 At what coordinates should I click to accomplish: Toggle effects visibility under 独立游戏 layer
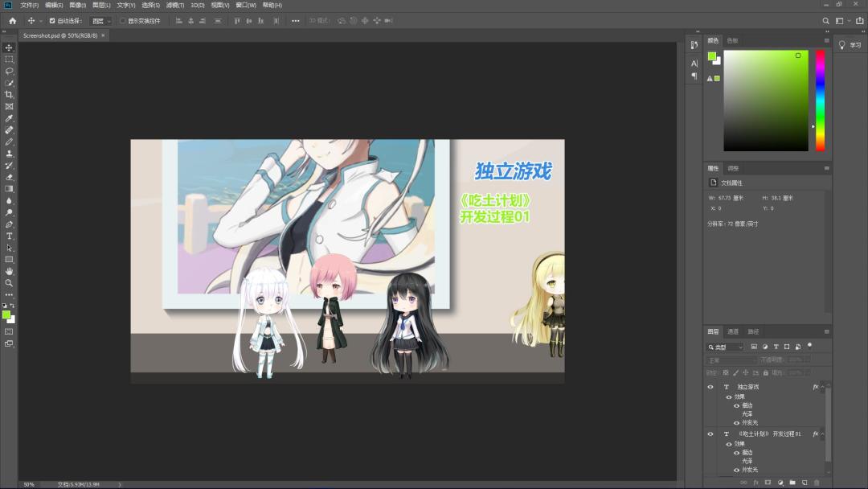pyautogui.click(x=728, y=397)
